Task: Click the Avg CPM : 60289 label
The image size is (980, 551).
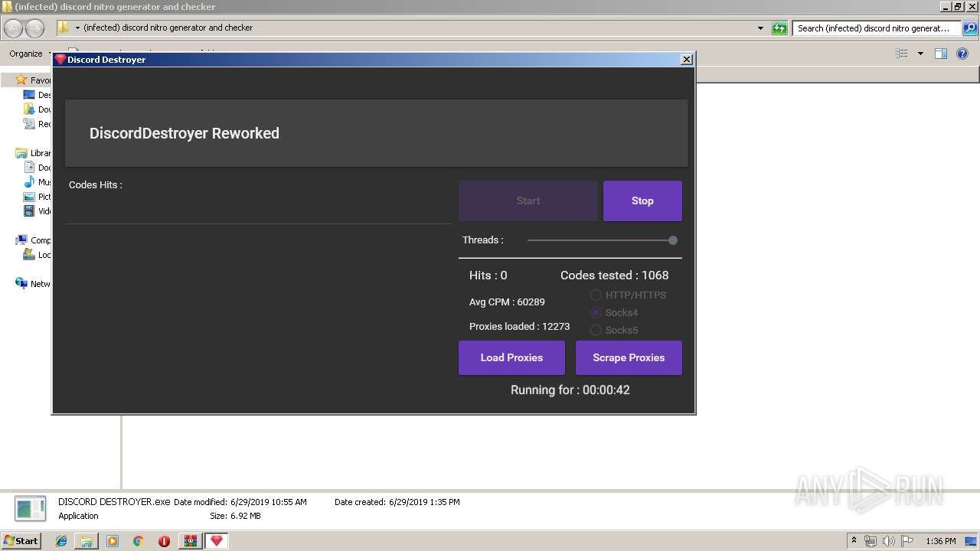Action: pyautogui.click(x=507, y=302)
